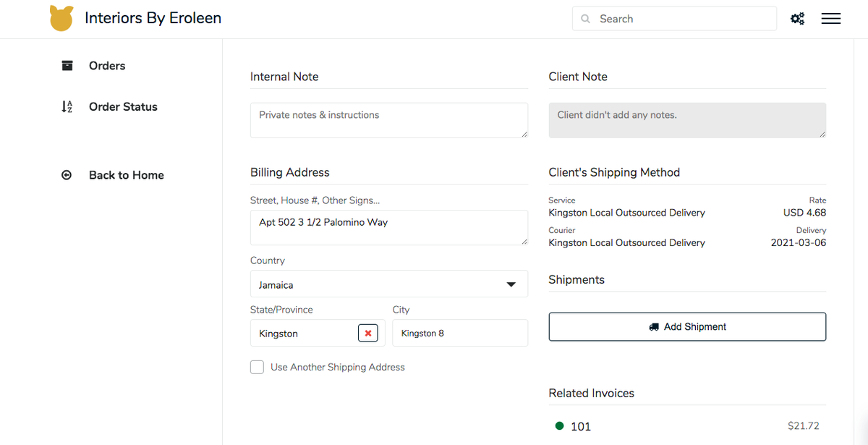Screen dimensions: 868x445
Task: Open related invoice 101
Action: click(580, 426)
